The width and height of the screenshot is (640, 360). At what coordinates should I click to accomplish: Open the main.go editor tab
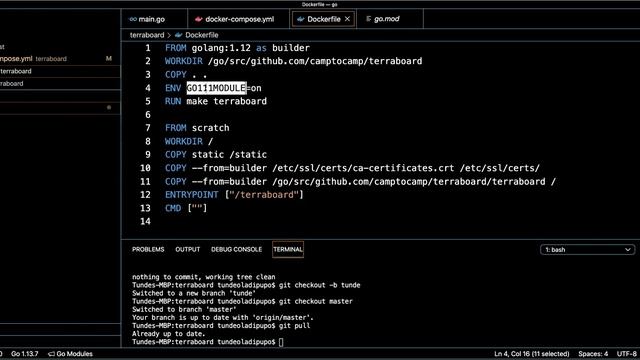point(154,19)
